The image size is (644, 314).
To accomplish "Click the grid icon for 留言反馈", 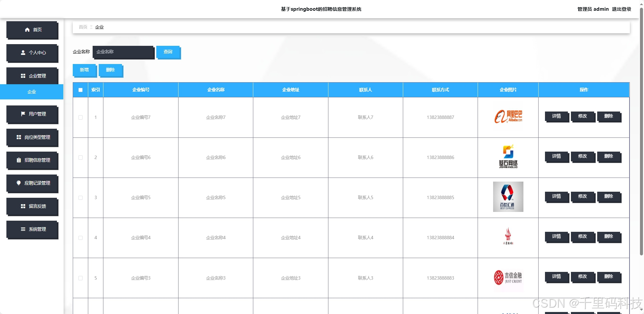I will 23,206.
